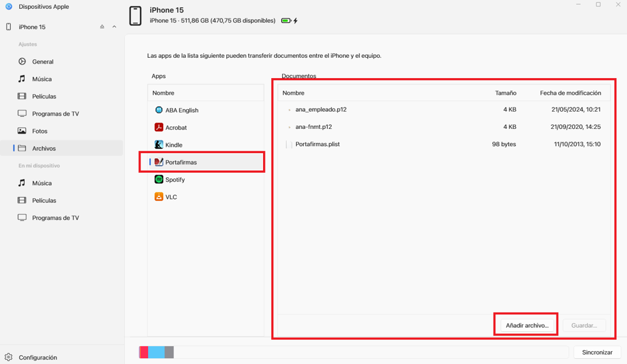
Task: Click the 11/10/2013, 15:10 date cell
Action: pos(577,144)
